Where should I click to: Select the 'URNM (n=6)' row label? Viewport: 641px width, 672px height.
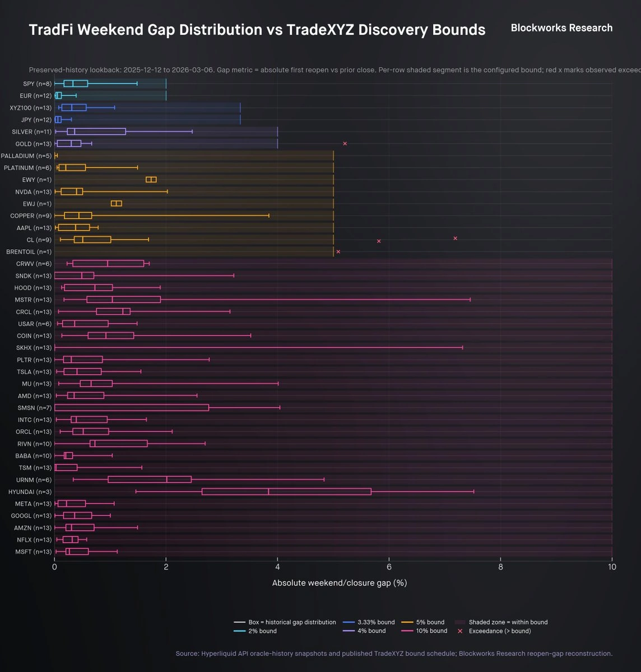[34, 480]
